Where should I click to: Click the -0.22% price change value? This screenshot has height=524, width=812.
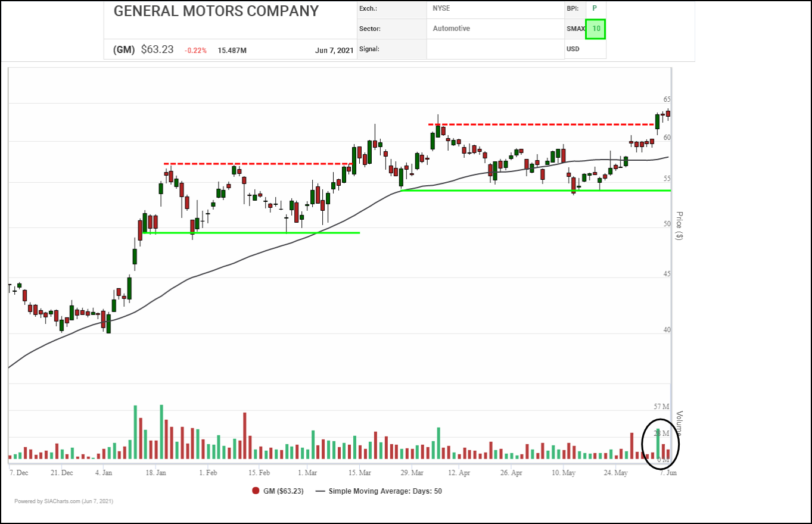(195, 51)
